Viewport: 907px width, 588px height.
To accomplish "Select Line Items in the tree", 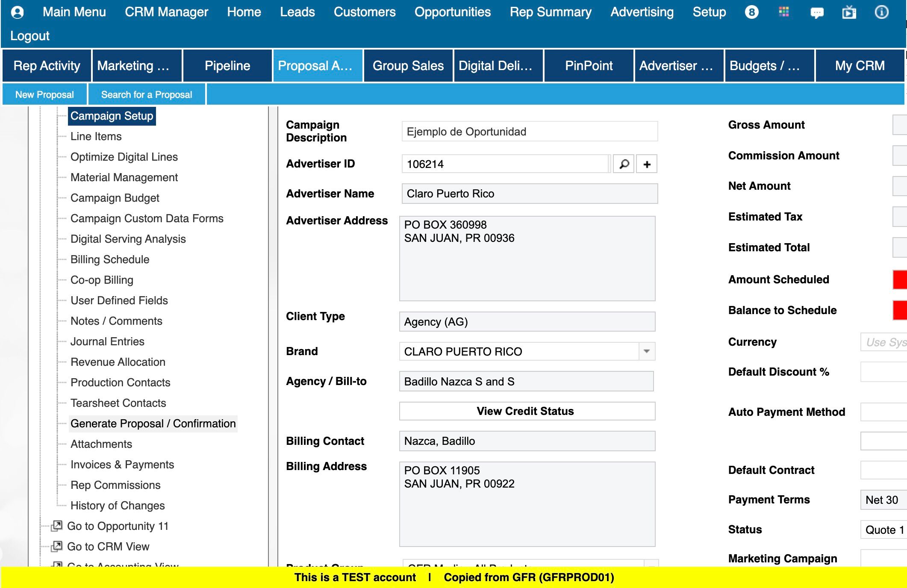I will [x=96, y=136].
